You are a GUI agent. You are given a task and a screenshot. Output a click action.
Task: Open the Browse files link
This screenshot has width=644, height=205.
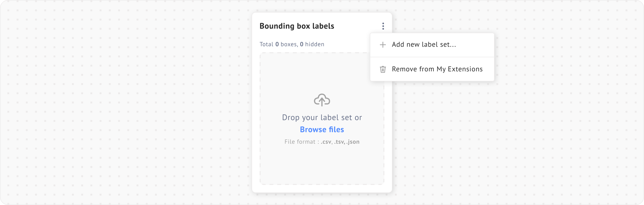pyautogui.click(x=322, y=129)
